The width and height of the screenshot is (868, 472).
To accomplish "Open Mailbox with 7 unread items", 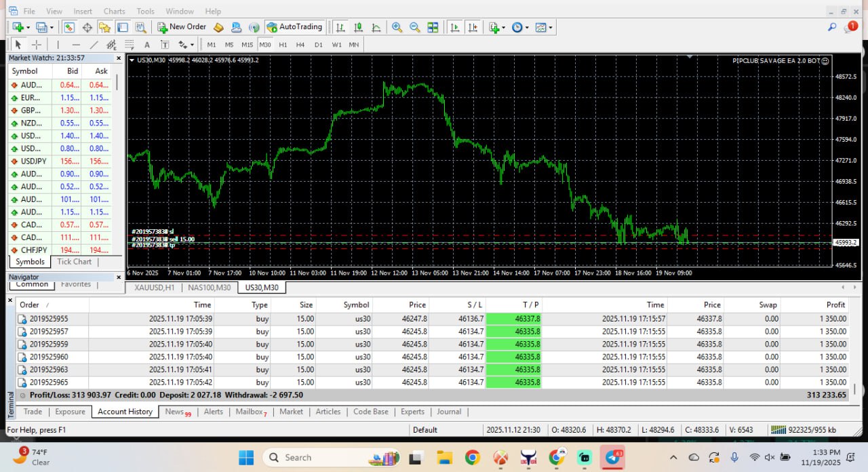I will pyautogui.click(x=249, y=412).
